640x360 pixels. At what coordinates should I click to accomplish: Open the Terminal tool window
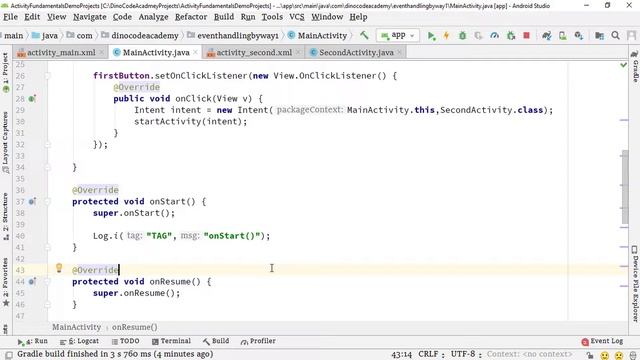click(171, 341)
